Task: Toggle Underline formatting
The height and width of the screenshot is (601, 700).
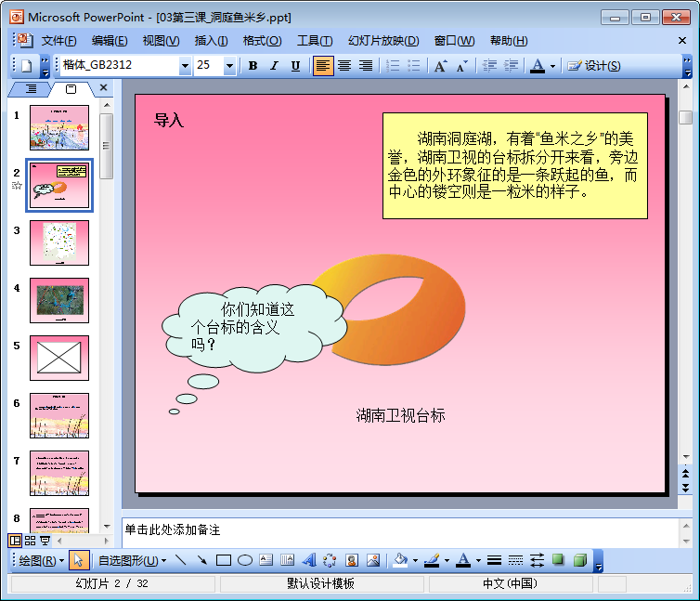Action: click(295, 66)
